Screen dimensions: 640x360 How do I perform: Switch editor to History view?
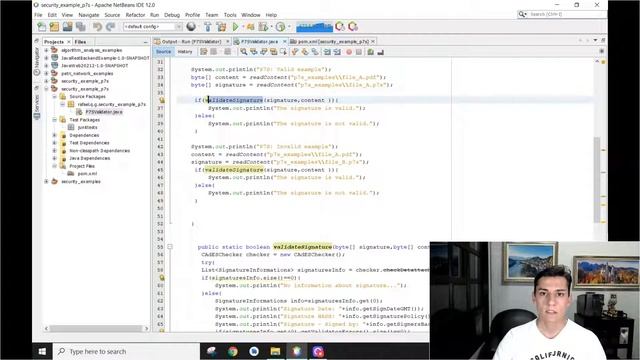pos(185,52)
